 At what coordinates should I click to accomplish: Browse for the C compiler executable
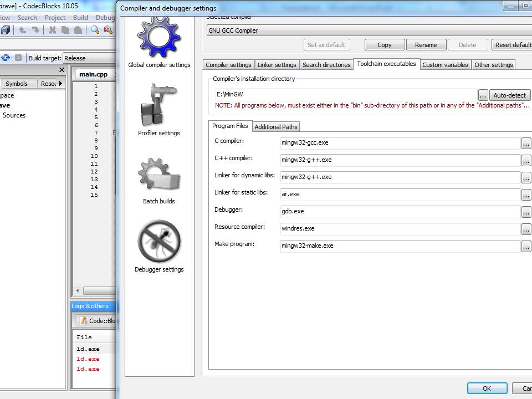point(526,144)
